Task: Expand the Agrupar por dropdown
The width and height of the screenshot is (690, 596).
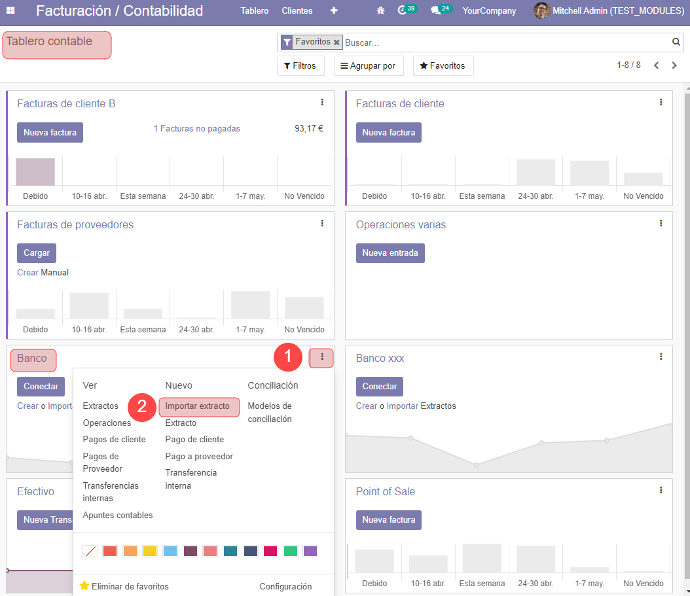Action: (369, 66)
